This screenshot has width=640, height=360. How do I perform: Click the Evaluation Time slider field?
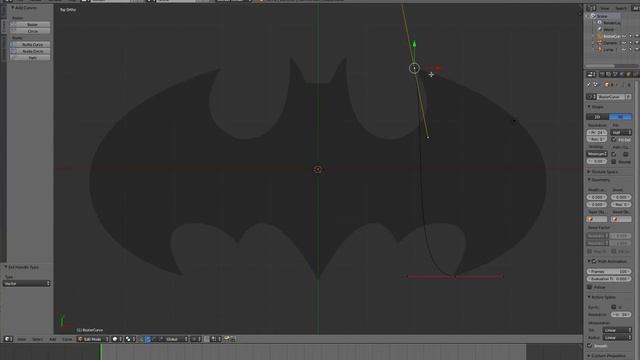609,279
